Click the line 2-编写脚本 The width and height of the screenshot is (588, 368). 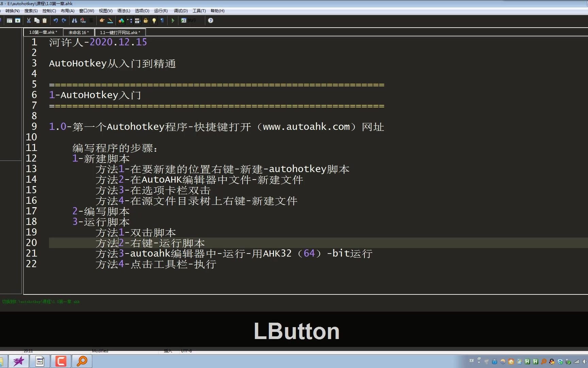[x=101, y=211]
